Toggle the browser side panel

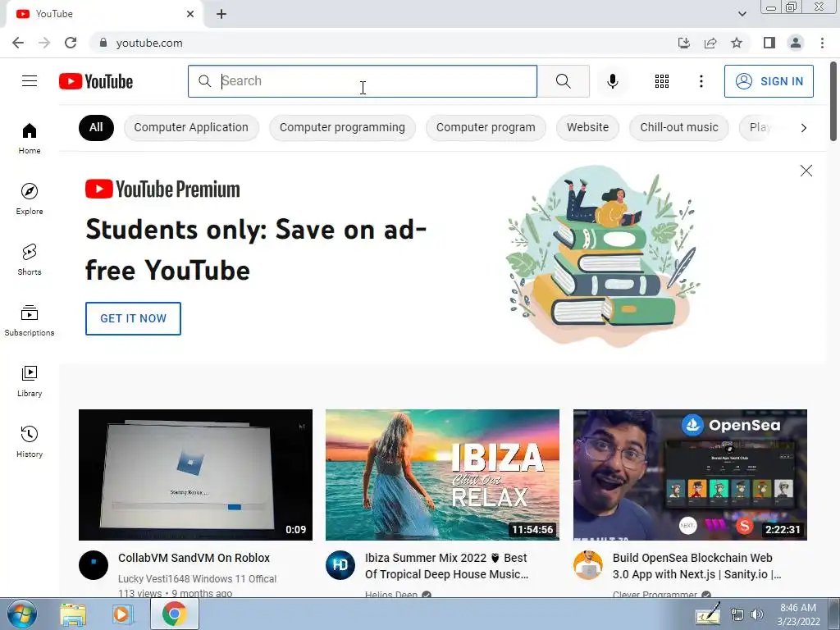769,43
